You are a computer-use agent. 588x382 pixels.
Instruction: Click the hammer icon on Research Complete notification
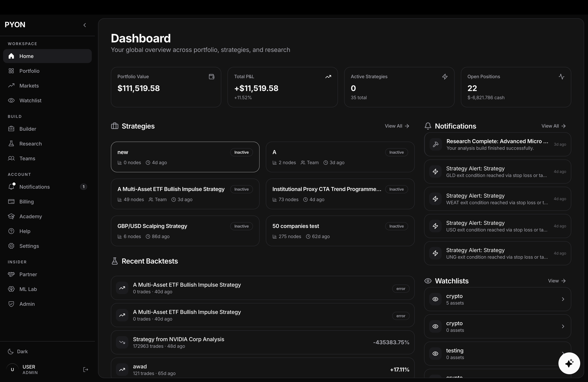[x=436, y=144]
